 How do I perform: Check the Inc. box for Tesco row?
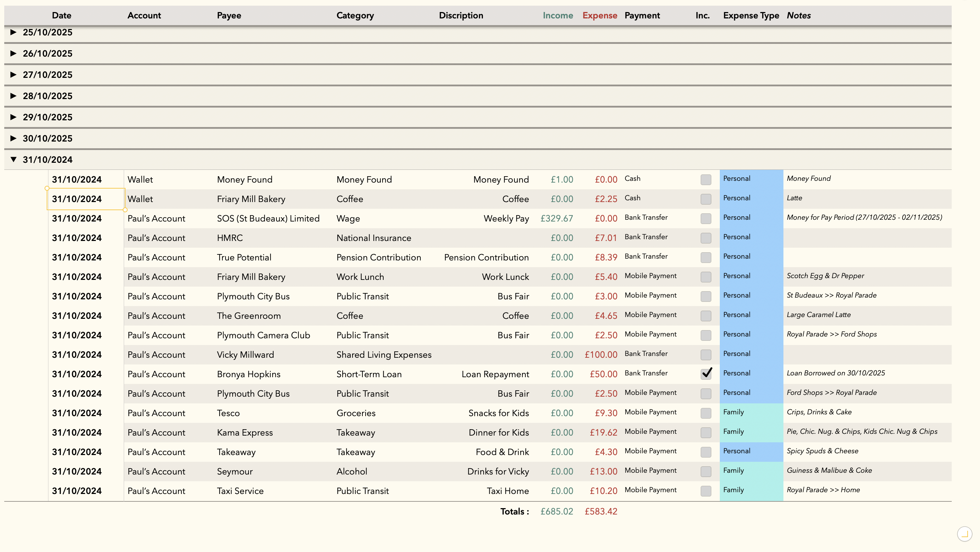(x=706, y=413)
